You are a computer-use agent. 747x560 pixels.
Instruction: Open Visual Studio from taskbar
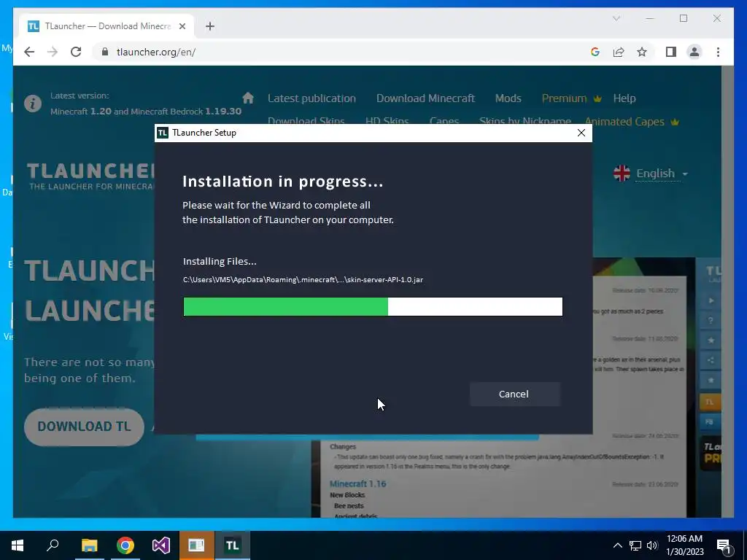click(x=161, y=545)
